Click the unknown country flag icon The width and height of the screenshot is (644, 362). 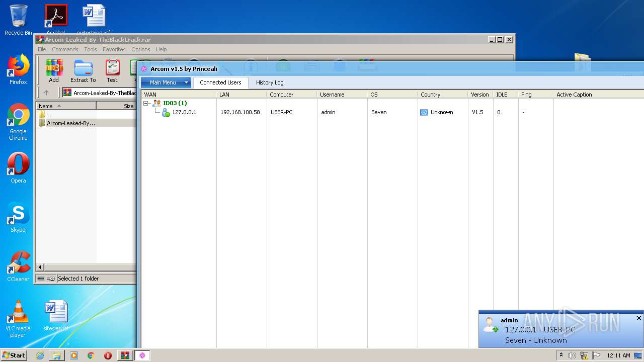(x=424, y=112)
